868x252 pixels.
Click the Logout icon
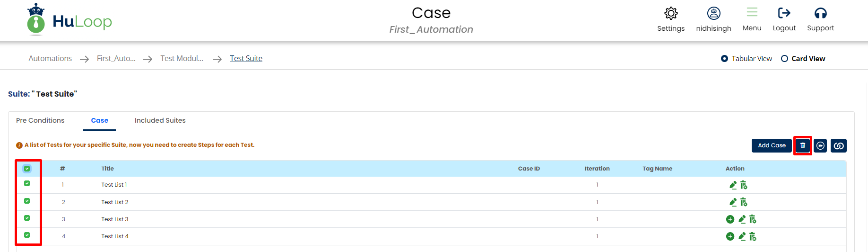click(x=784, y=13)
